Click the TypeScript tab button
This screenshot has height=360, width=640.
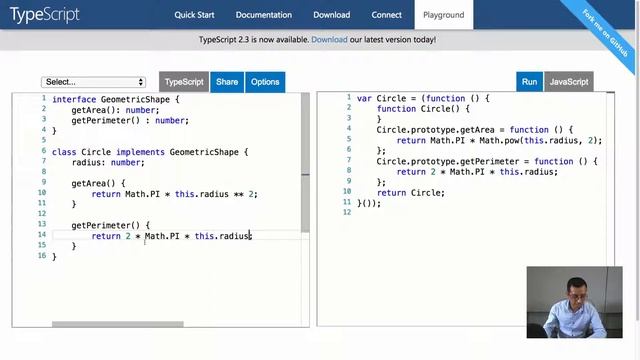point(184,82)
